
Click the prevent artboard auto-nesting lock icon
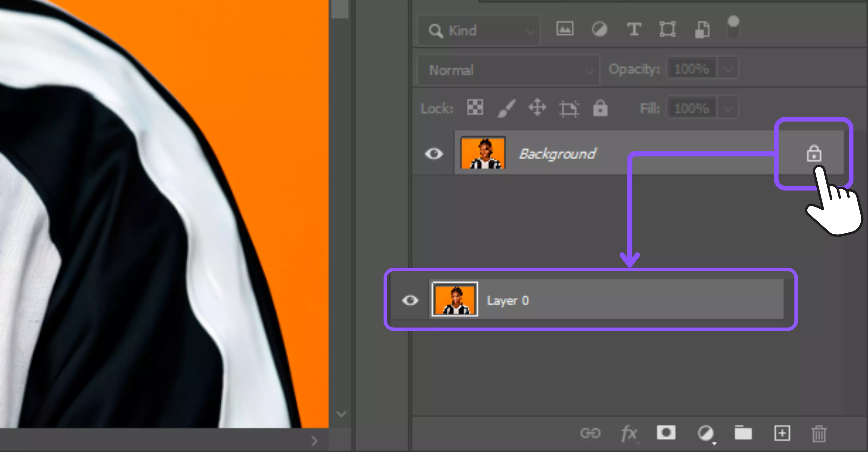click(568, 109)
